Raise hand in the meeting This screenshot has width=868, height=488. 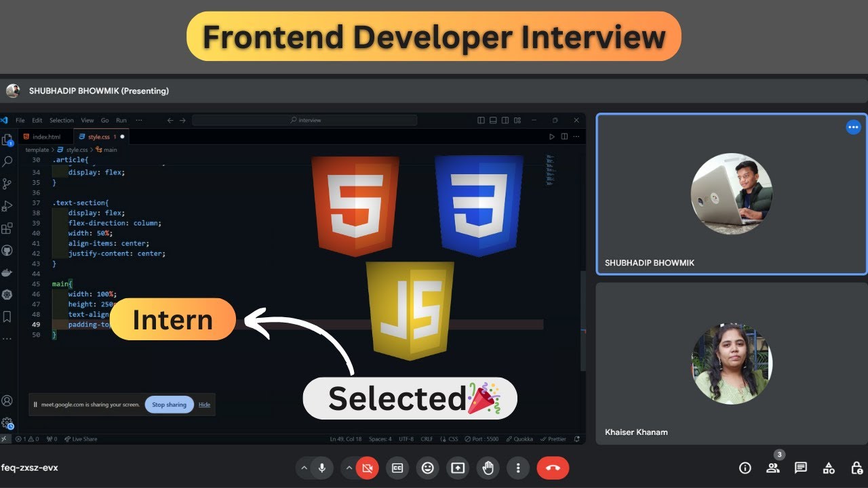488,468
